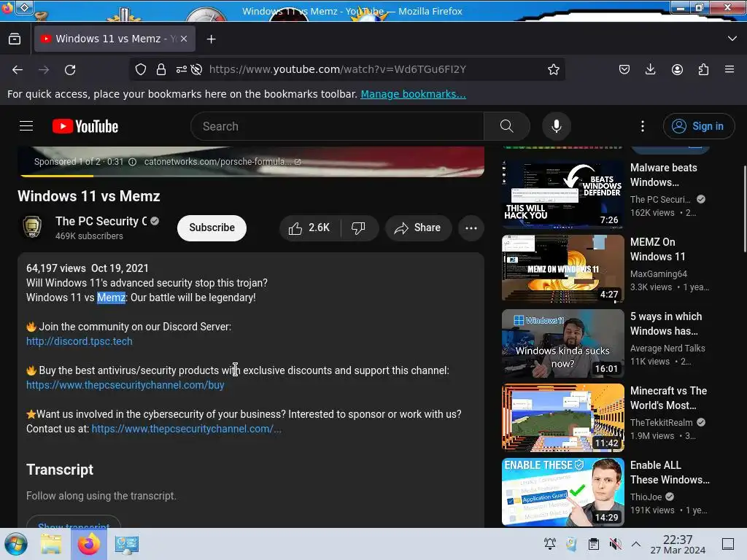747x560 pixels.
Task: Select the Windows 11 vs Memz tab
Action: point(115,39)
